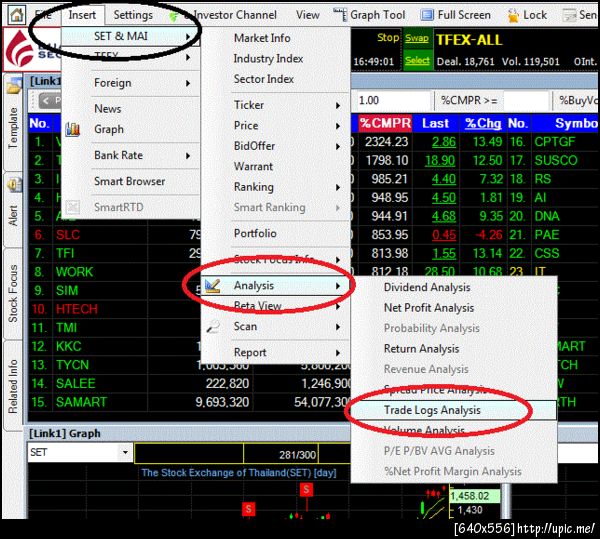
Task: Click the 1.00 value input field
Action: 393,101
